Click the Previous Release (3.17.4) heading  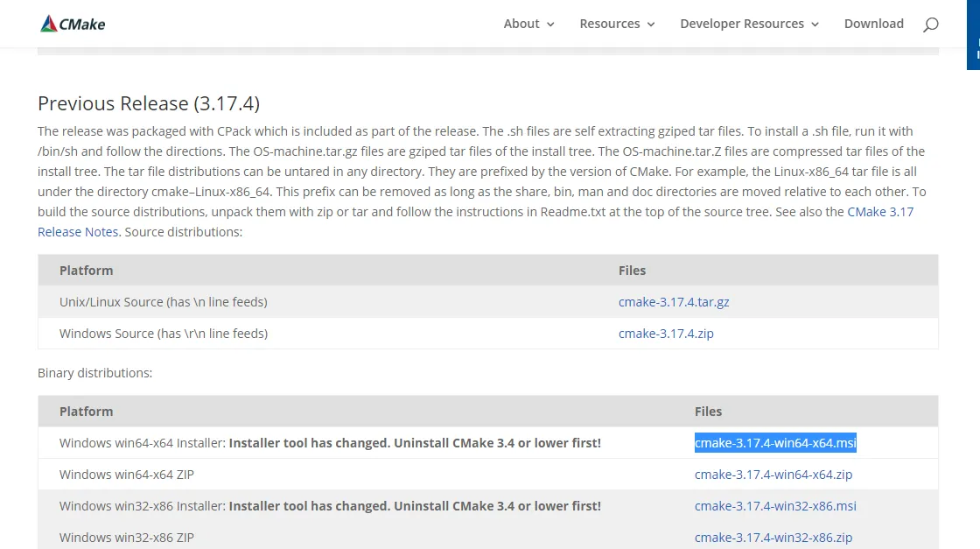pyautogui.click(x=149, y=103)
